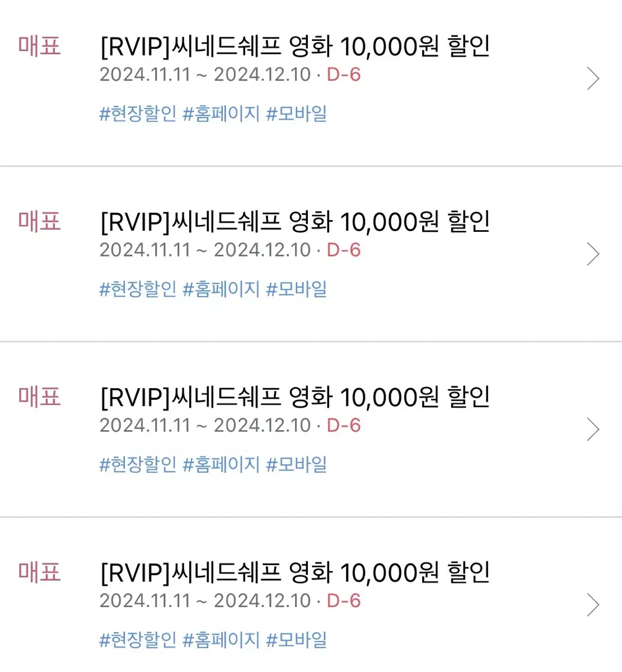
Task: Tap the 매표 label on the third coupon
Action: click(39, 396)
